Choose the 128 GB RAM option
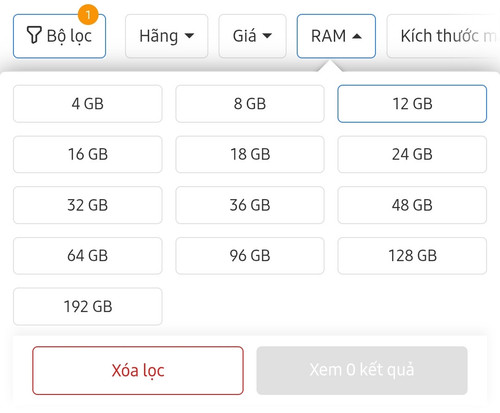 pos(412,256)
